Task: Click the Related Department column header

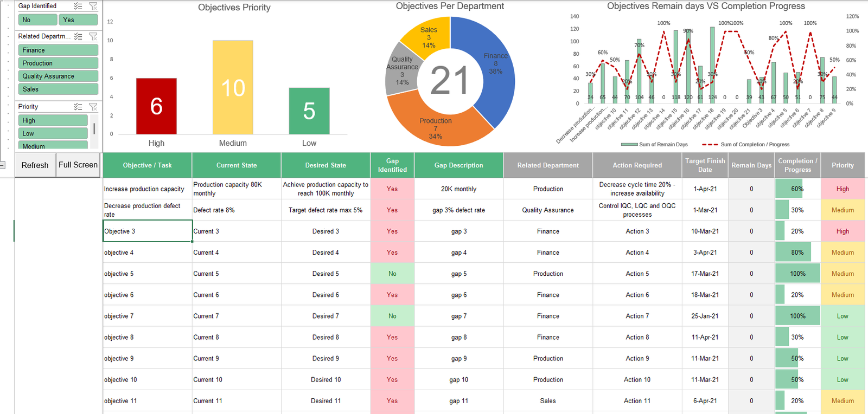Action: coord(548,165)
